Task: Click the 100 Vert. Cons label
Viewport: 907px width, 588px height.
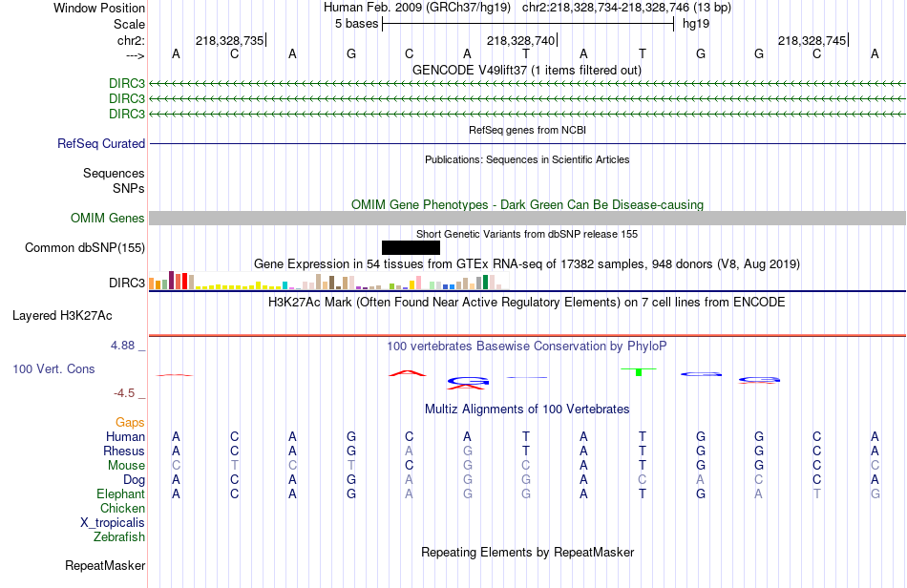Action: pyautogui.click(x=53, y=368)
